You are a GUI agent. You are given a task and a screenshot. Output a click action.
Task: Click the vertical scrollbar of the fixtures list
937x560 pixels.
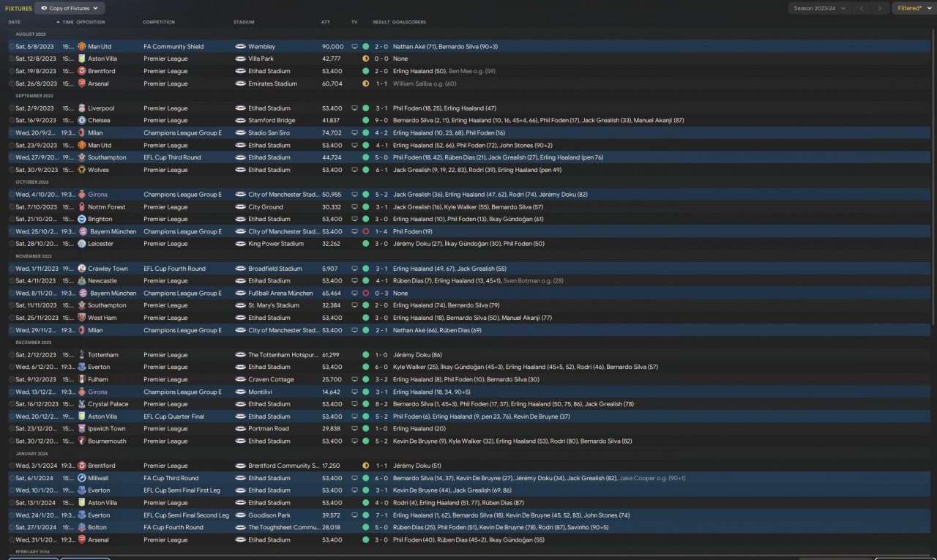933,176
